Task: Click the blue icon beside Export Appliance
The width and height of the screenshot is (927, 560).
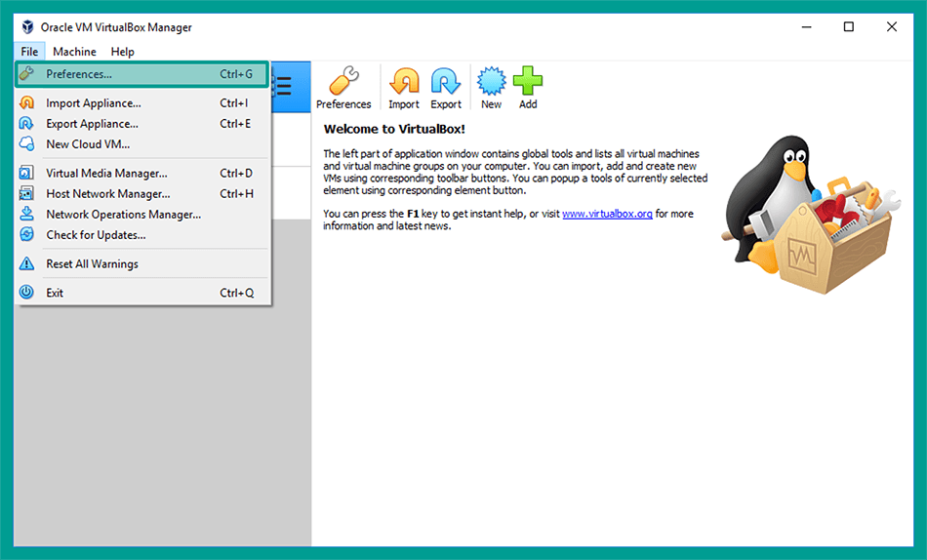Action: point(26,123)
